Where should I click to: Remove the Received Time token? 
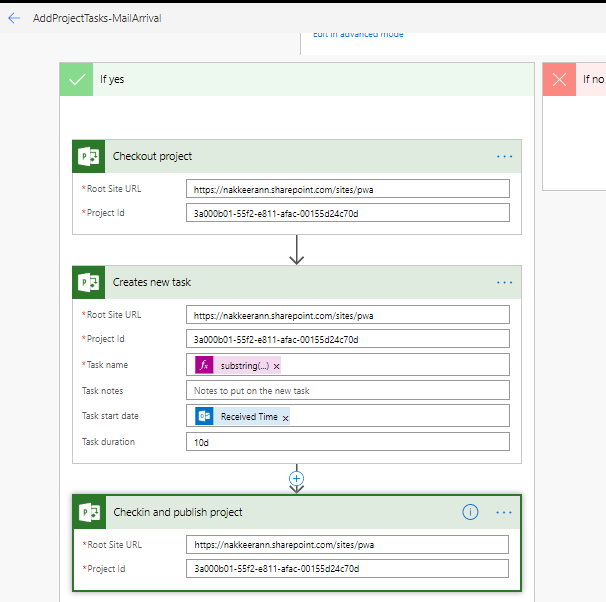[285, 417]
